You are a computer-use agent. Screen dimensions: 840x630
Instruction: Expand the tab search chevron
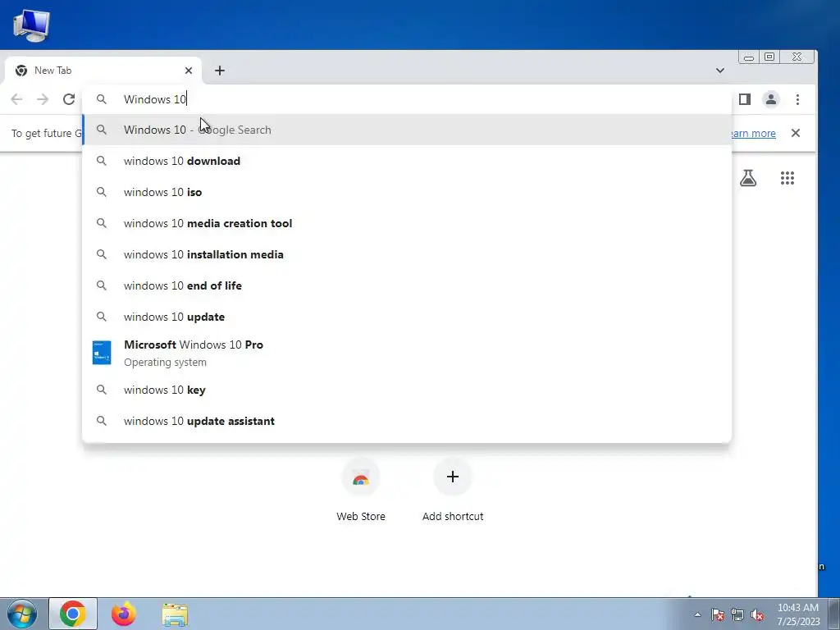720,71
